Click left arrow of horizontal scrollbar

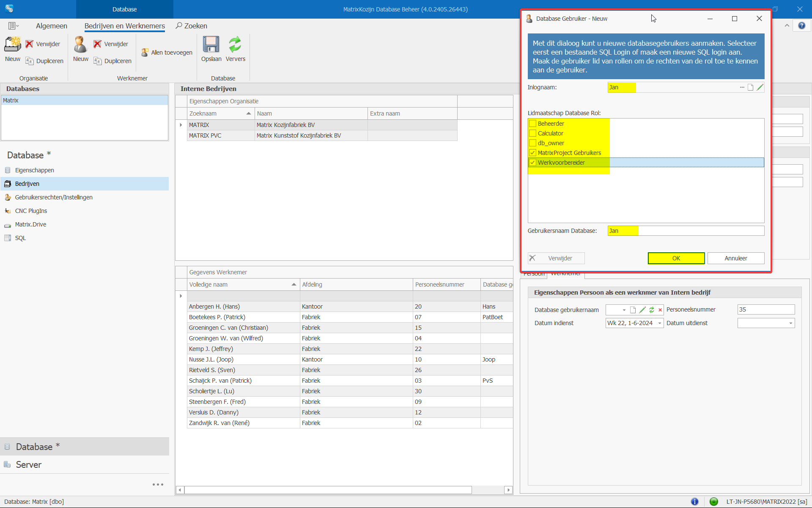click(180, 490)
